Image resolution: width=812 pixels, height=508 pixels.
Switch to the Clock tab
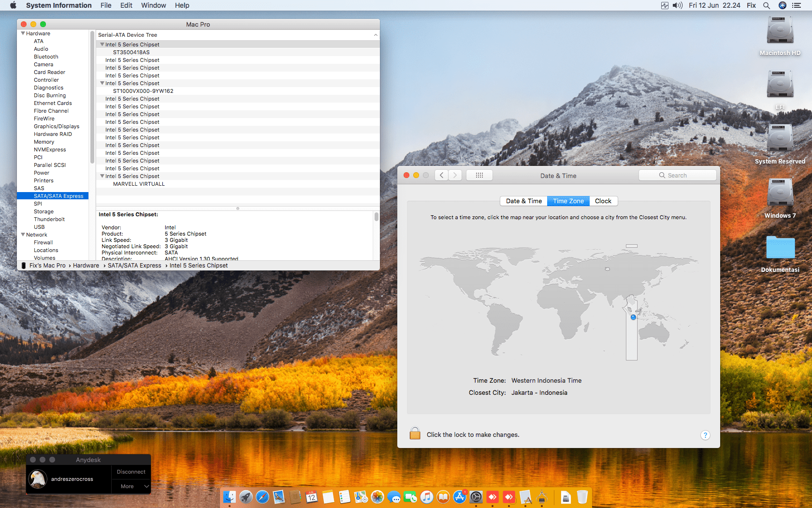point(603,201)
